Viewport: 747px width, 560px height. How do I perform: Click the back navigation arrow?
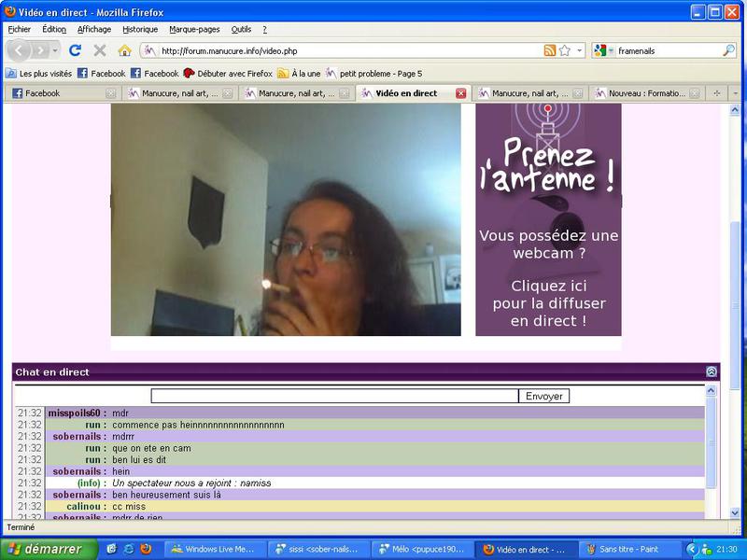point(21,50)
